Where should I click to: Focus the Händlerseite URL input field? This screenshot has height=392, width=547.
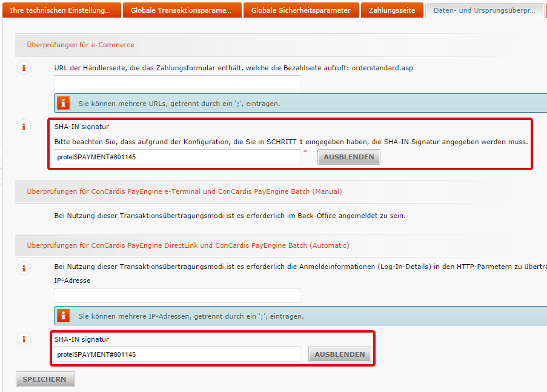pos(177,83)
